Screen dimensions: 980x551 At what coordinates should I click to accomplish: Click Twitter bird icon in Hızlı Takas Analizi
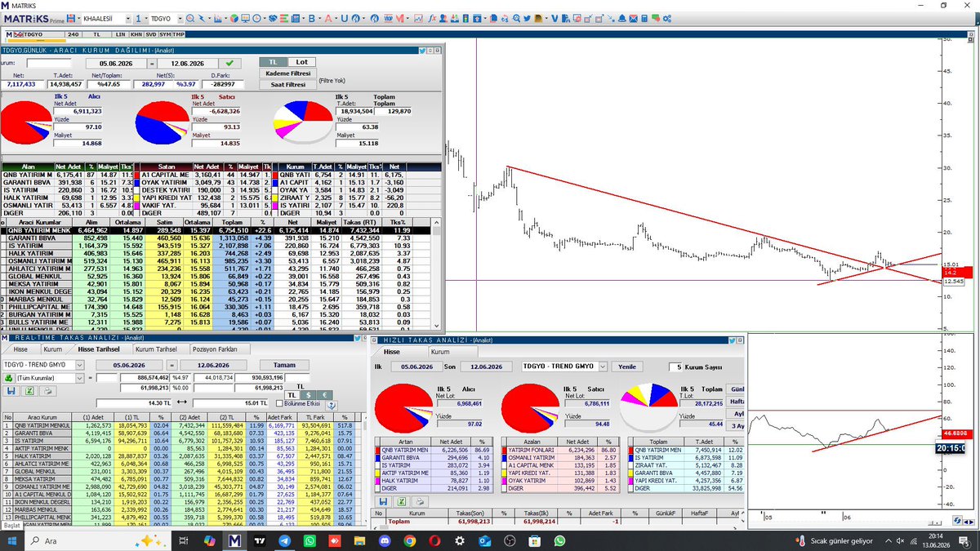tap(733, 340)
